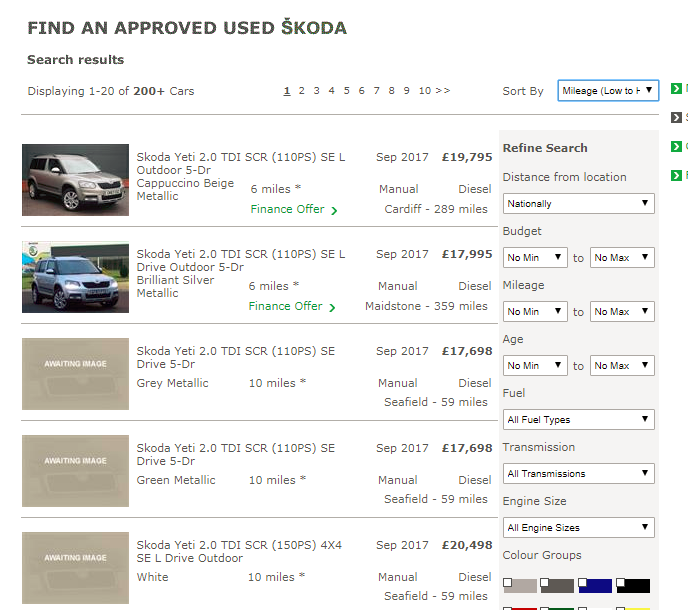Click Finance Offer arrow for Brilliant Silver Yeti
The width and height of the screenshot is (688, 610).
(332, 308)
